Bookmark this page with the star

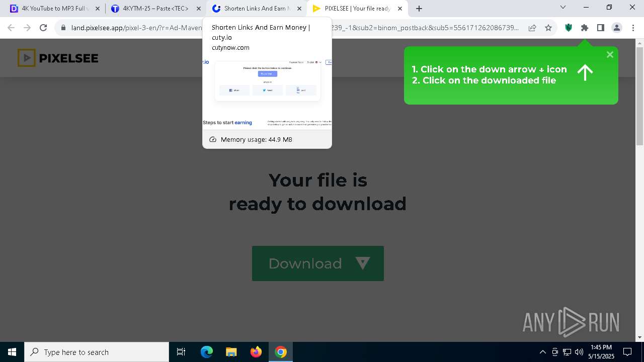click(548, 28)
